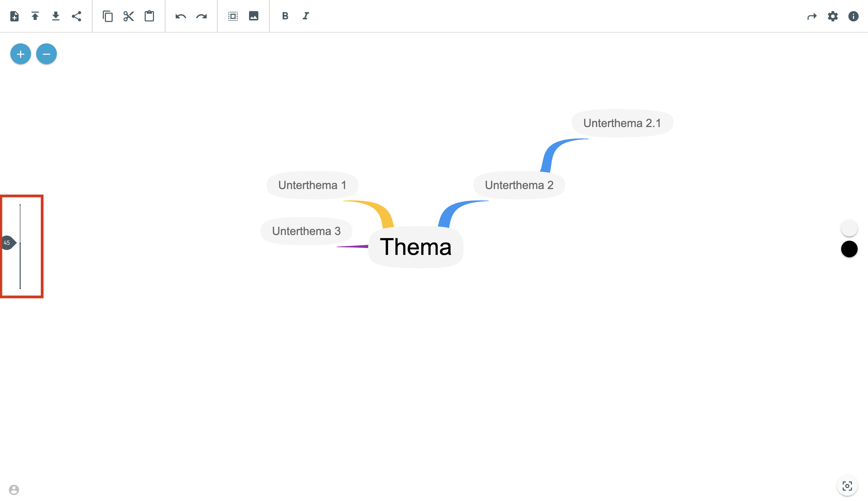The image size is (868, 501).
Task: Toggle italic text formatting
Action: click(306, 16)
